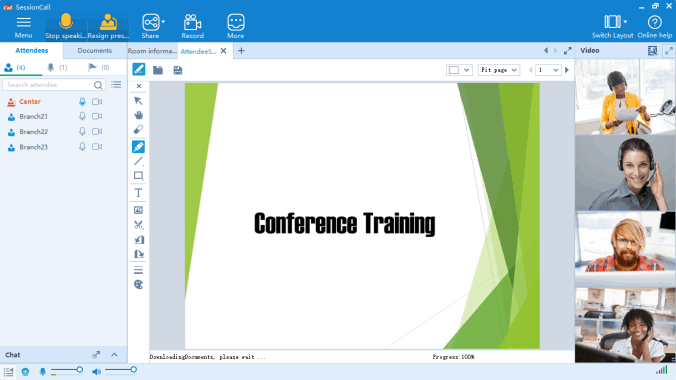Screen dimensions: 676x380
Task: Click the Record button
Action: 192,26
